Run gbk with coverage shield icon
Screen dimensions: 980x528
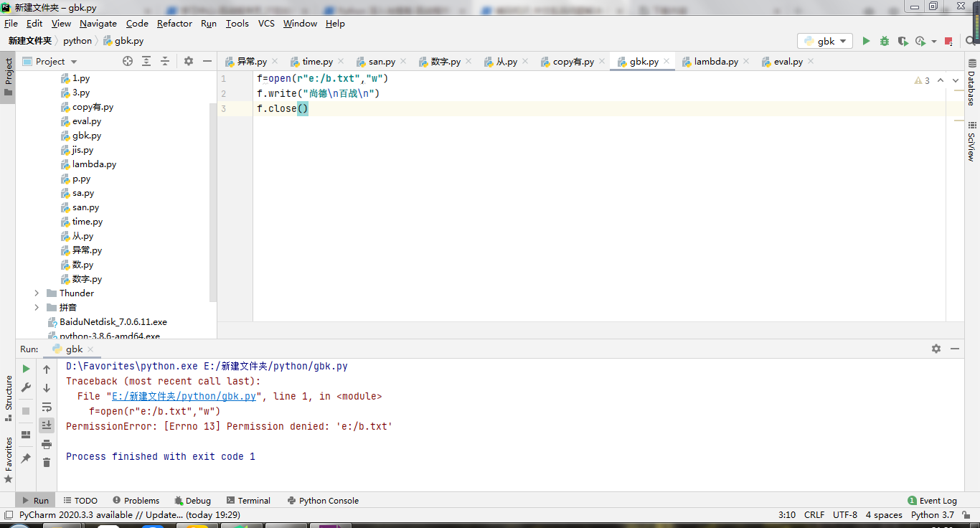pyautogui.click(x=903, y=42)
